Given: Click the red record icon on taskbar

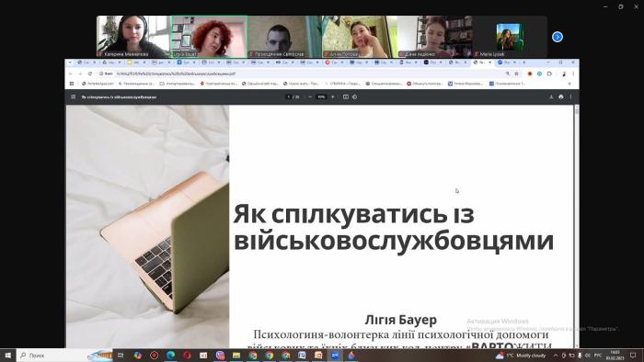Looking at the screenshot, I should point(154,356).
